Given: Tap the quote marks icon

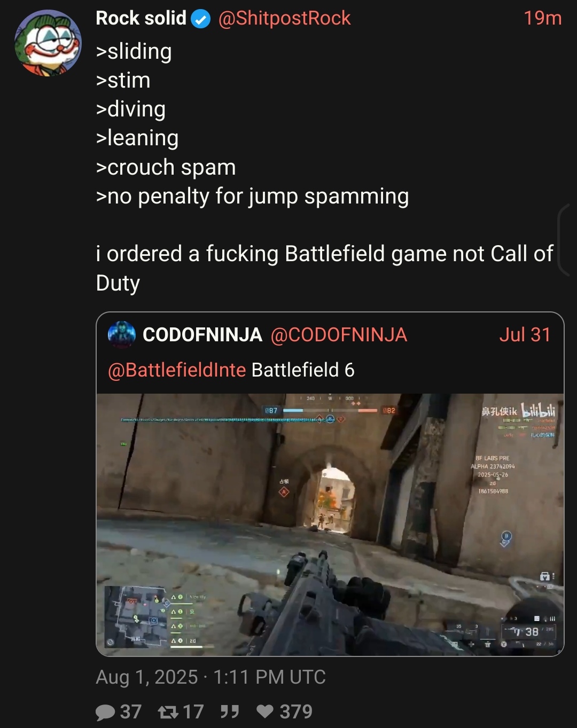Looking at the screenshot, I should tap(230, 711).
